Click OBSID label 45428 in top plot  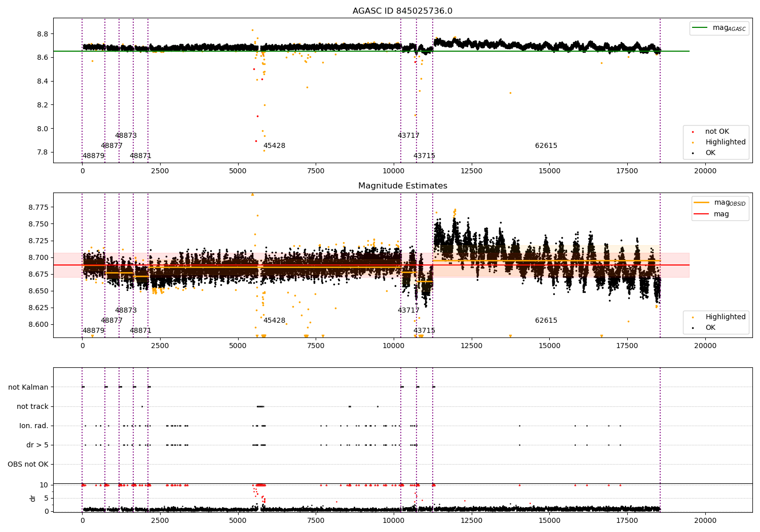pyautogui.click(x=274, y=146)
